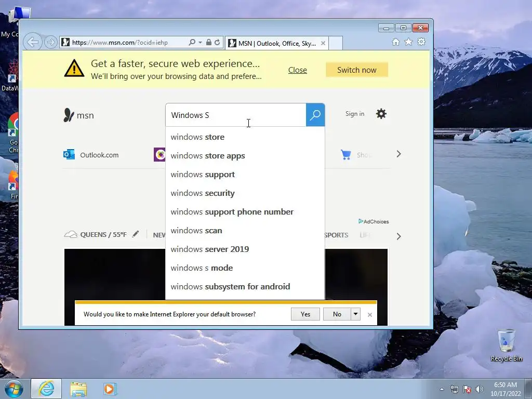Screen dimensions: 532x399
Task: Open the IE Tools gear icon
Action: pos(421,42)
